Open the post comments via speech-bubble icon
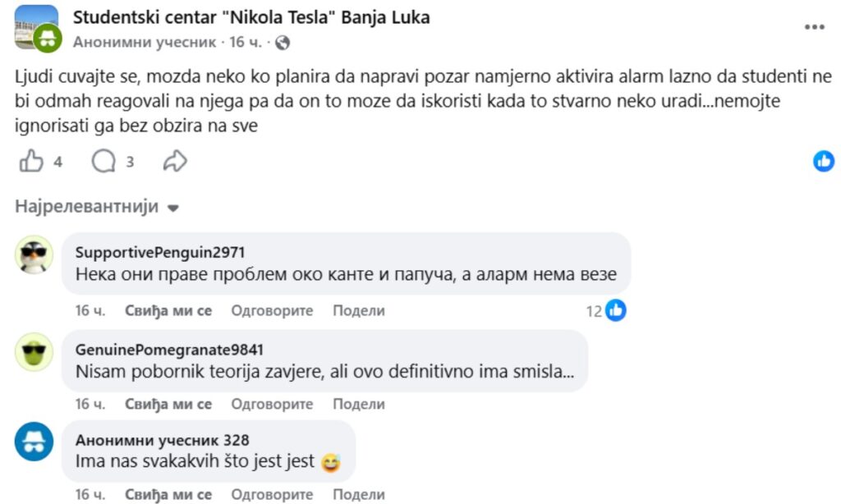841x504 pixels. [103, 162]
